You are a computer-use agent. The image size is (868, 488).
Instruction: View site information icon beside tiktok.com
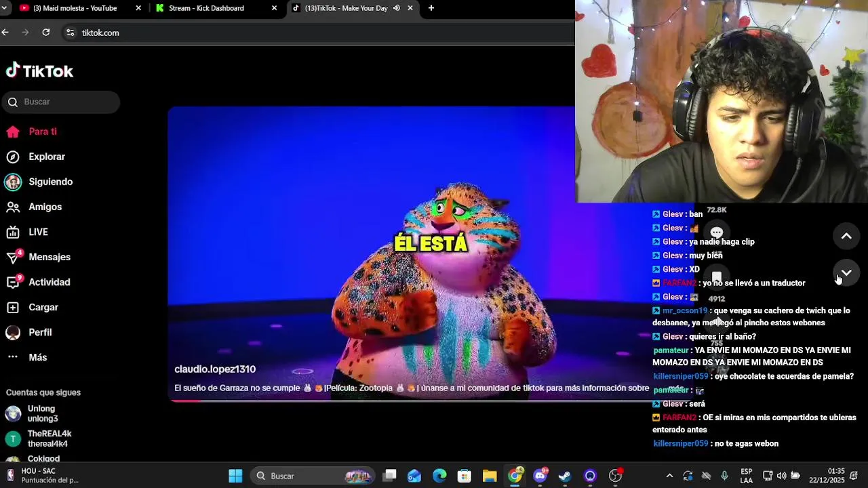(70, 33)
